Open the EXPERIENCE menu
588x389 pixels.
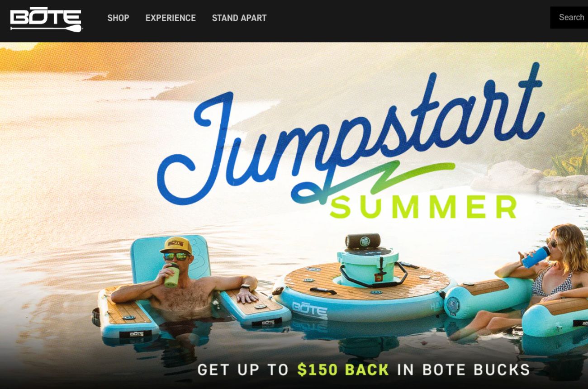tap(171, 18)
